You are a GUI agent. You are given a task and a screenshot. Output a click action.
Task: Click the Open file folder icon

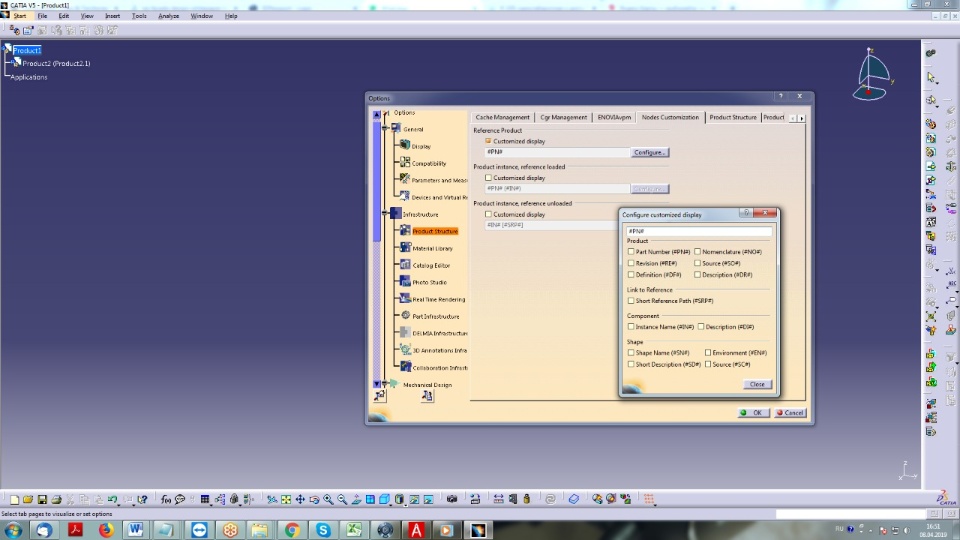click(28, 500)
